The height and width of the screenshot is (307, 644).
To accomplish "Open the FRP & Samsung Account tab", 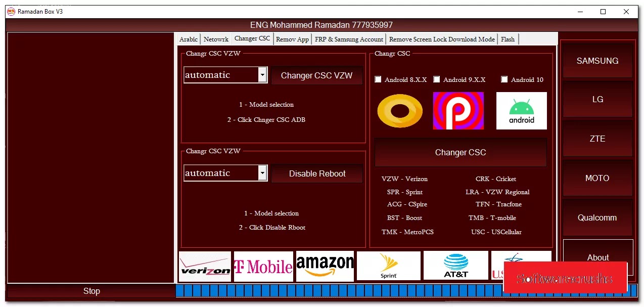I will tap(349, 39).
